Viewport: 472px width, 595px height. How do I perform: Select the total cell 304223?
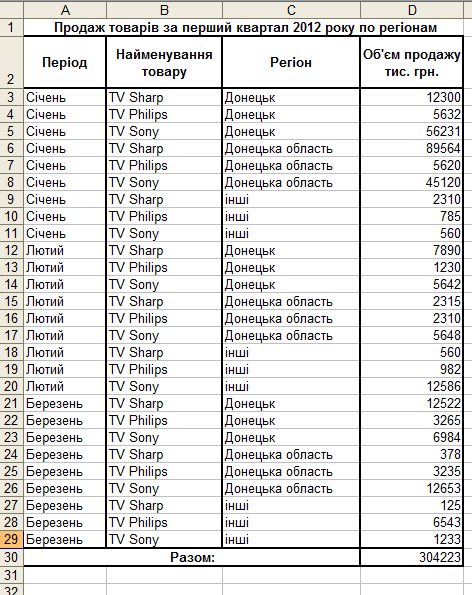412,557
